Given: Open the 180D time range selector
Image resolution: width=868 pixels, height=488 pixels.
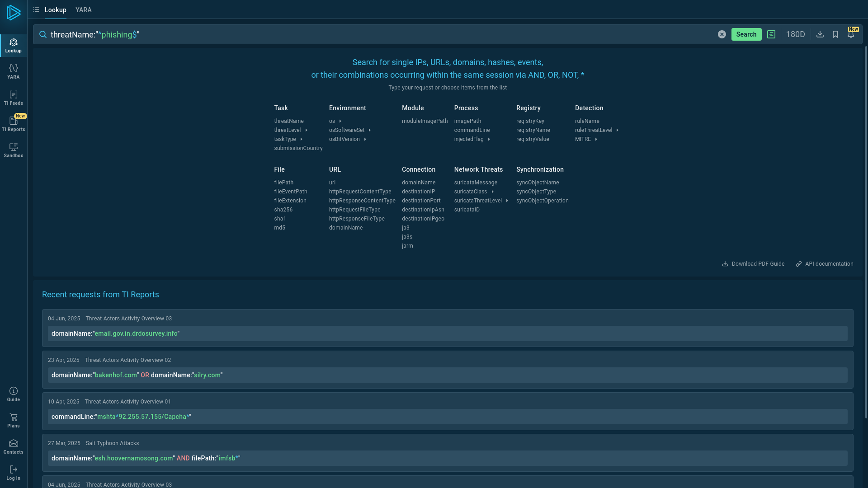Looking at the screenshot, I should (x=796, y=34).
